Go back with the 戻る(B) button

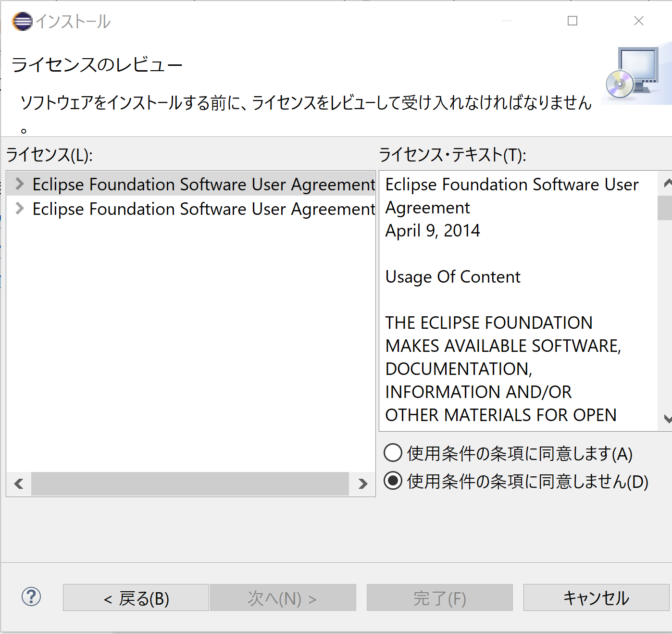[x=136, y=597]
